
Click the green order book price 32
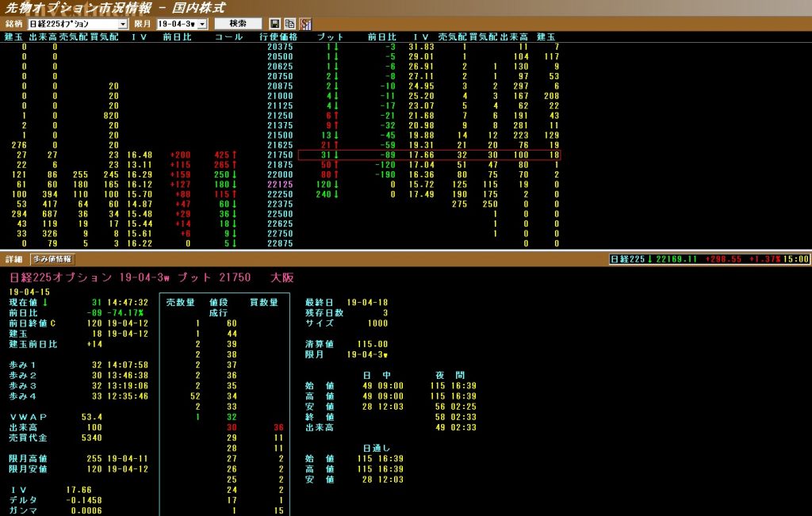tap(232, 417)
